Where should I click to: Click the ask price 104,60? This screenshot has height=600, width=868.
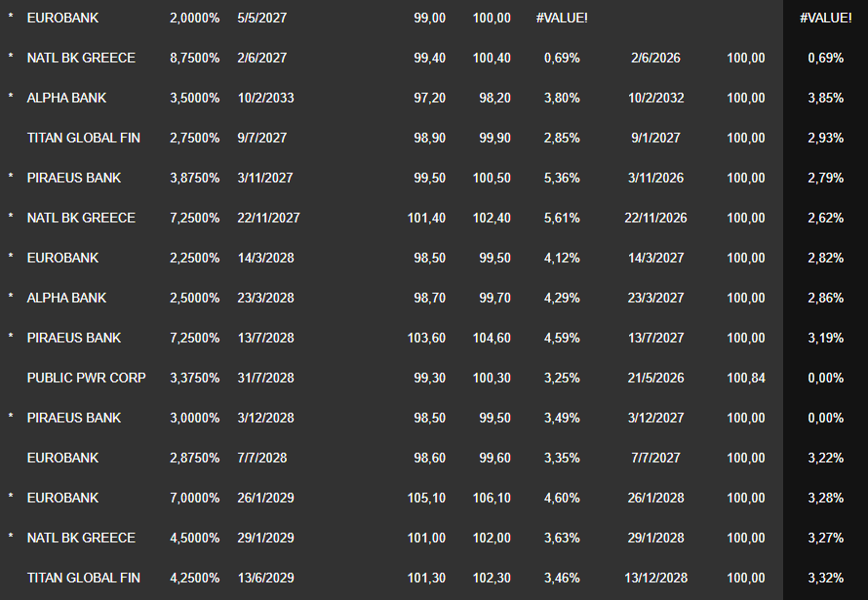pyautogui.click(x=492, y=338)
